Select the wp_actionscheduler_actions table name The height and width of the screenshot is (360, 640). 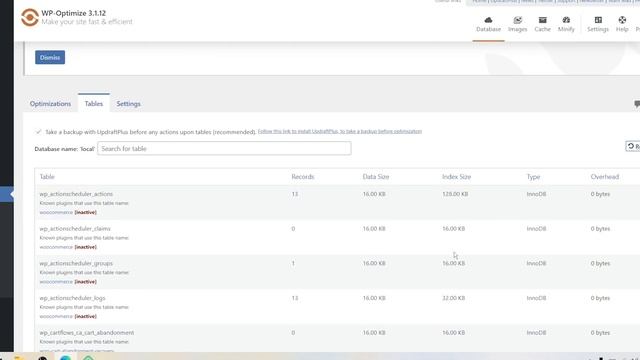76,194
